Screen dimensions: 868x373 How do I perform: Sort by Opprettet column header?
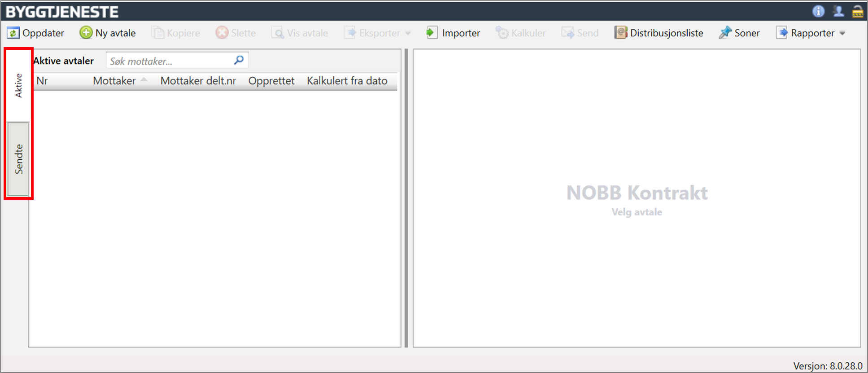click(271, 81)
